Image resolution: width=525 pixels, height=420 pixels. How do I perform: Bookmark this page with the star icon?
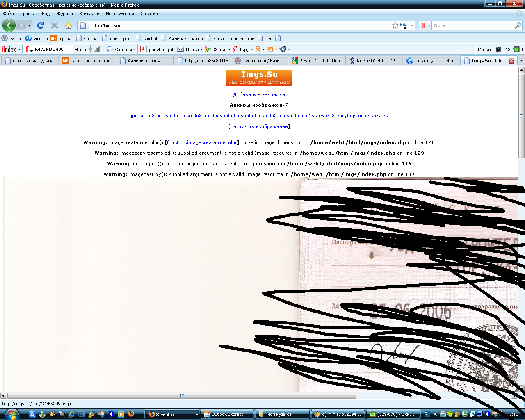point(395,25)
